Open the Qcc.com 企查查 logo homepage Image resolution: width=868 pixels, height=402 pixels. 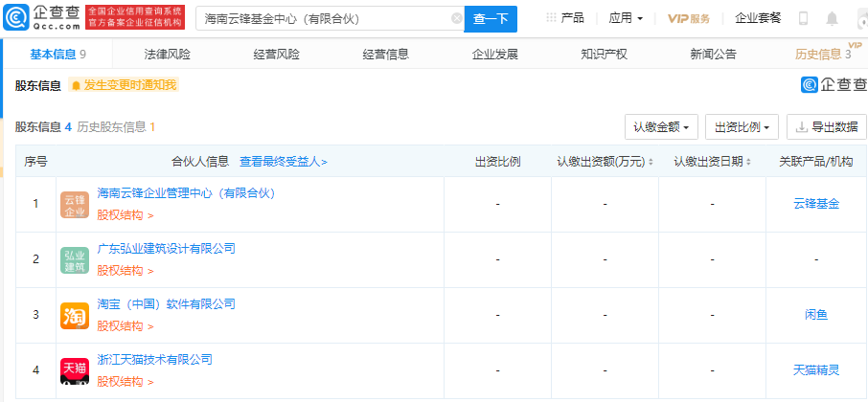(41, 18)
